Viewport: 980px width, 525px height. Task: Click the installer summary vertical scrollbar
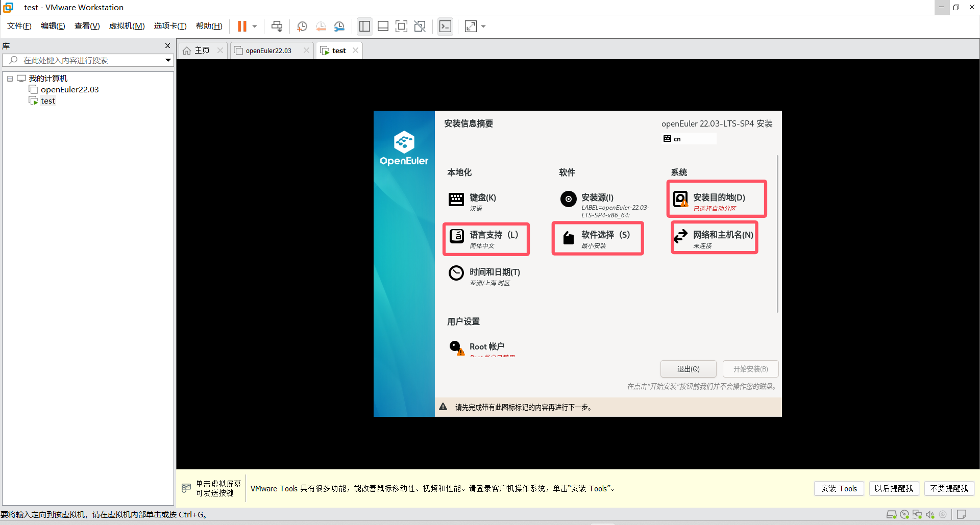pos(777,234)
